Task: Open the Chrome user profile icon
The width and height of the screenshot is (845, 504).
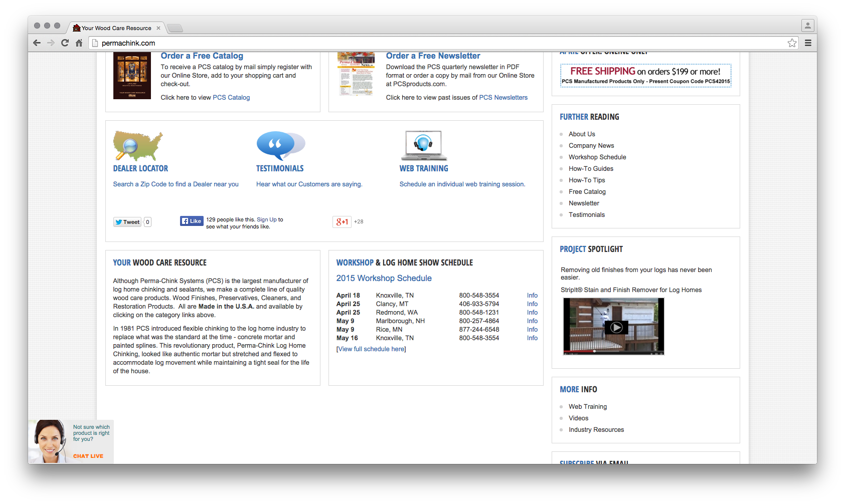Action: click(x=807, y=25)
